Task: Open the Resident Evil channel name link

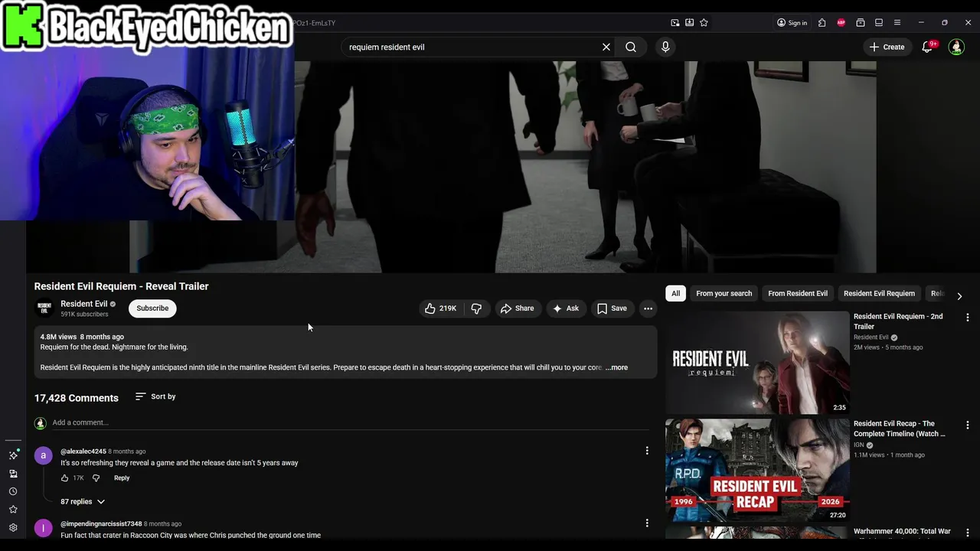Action: pos(83,304)
